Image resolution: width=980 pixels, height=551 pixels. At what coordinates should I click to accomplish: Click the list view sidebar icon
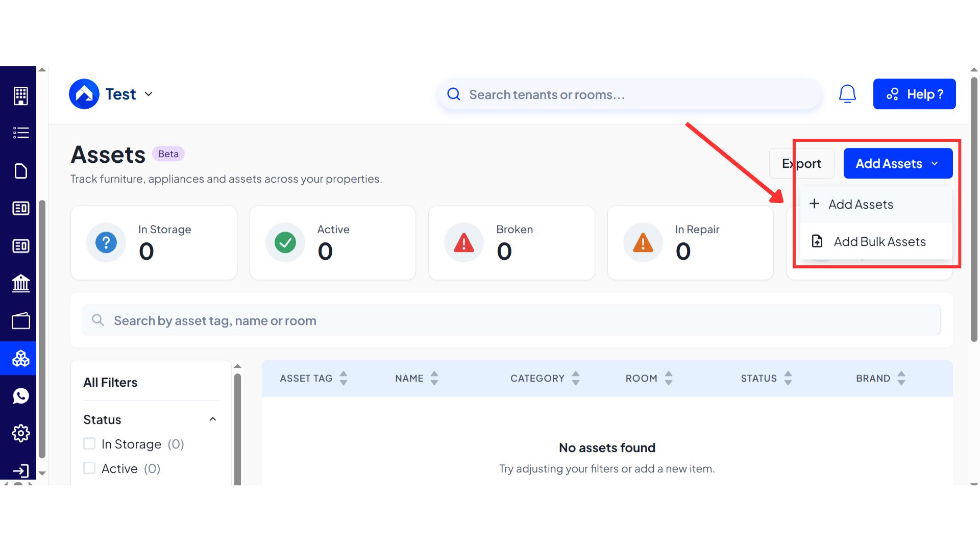pos(20,133)
